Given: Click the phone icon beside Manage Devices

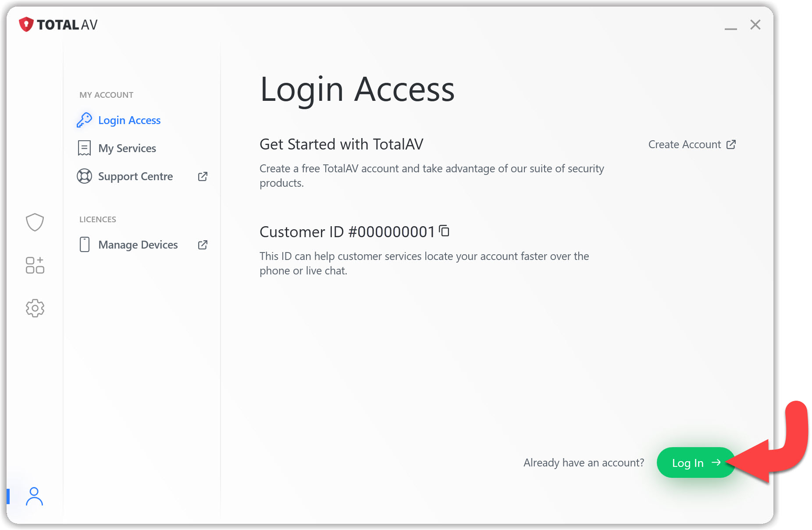Looking at the screenshot, I should (84, 245).
